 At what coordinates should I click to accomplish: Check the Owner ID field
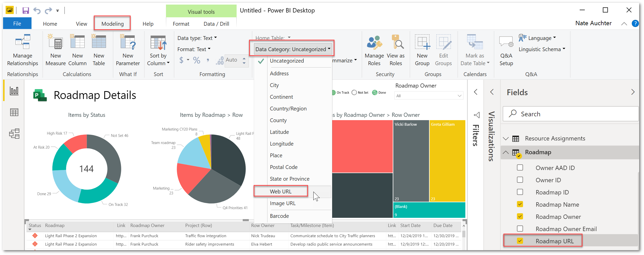pyautogui.click(x=520, y=180)
